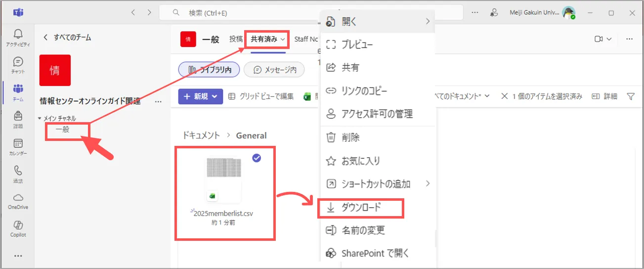The width and height of the screenshot is (644, 269).
Task: Launch Copilot from the sidebar
Action: pos(18,228)
